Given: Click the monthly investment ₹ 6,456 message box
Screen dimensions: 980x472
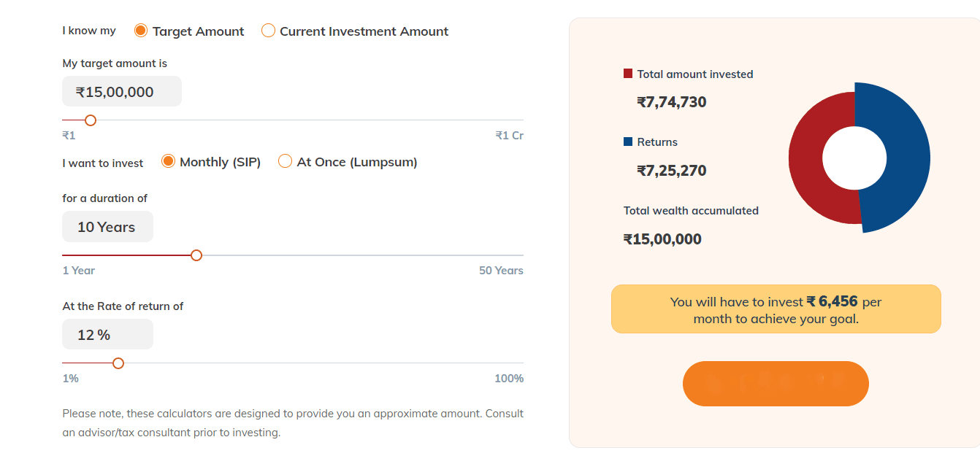Looking at the screenshot, I should (x=776, y=309).
